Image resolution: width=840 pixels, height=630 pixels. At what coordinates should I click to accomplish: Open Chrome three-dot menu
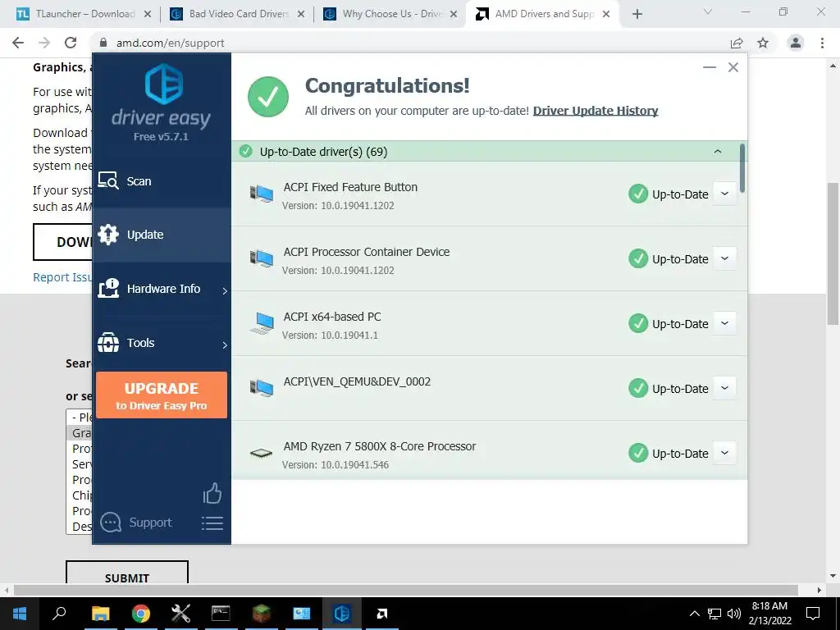pos(822,43)
